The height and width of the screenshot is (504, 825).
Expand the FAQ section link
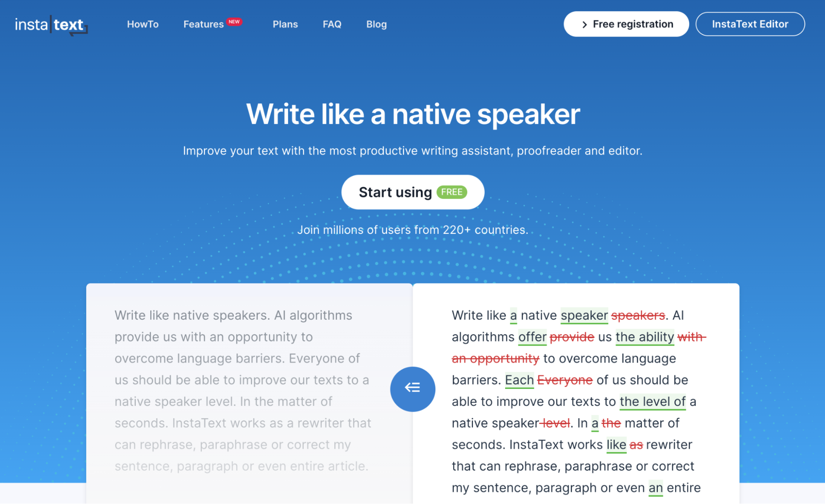click(331, 24)
